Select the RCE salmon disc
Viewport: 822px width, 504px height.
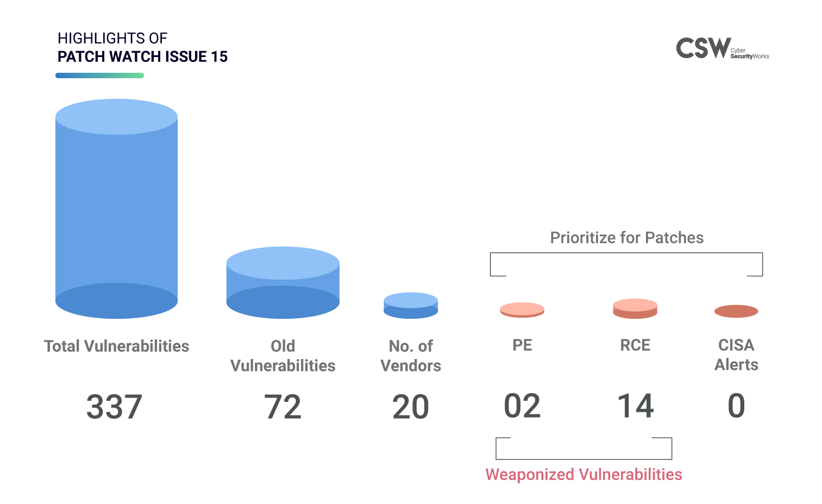tap(635, 308)
